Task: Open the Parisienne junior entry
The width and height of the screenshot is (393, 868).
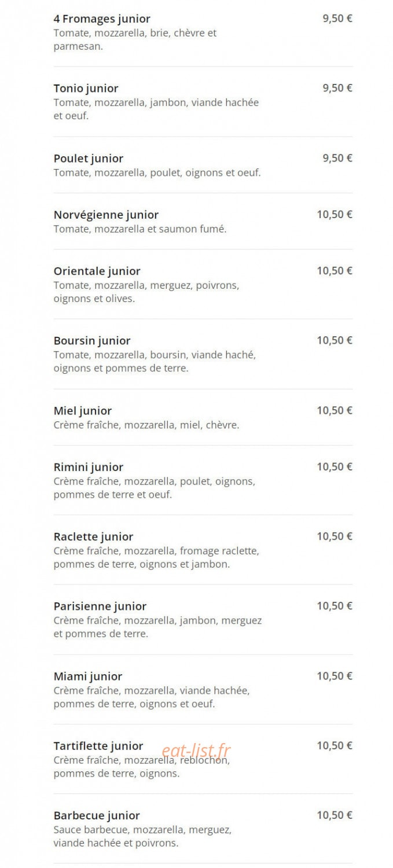Action: [x=100, y=606]
